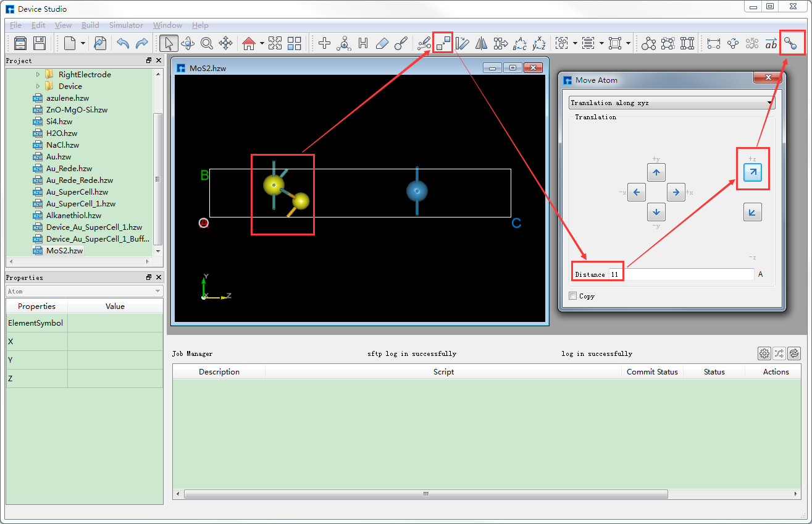Screen dimensions: 812x524
Task: Click the mirror/reflect triangles icon
Action: click(482, 43)
